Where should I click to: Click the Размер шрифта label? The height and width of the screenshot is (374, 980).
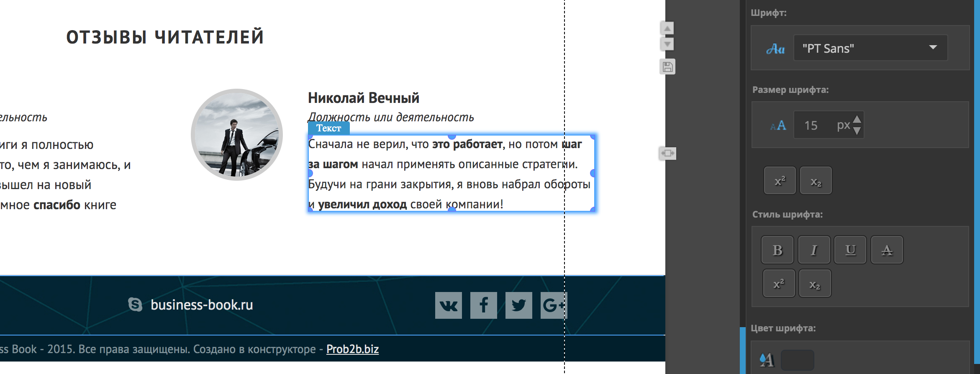tap(790, 90)
